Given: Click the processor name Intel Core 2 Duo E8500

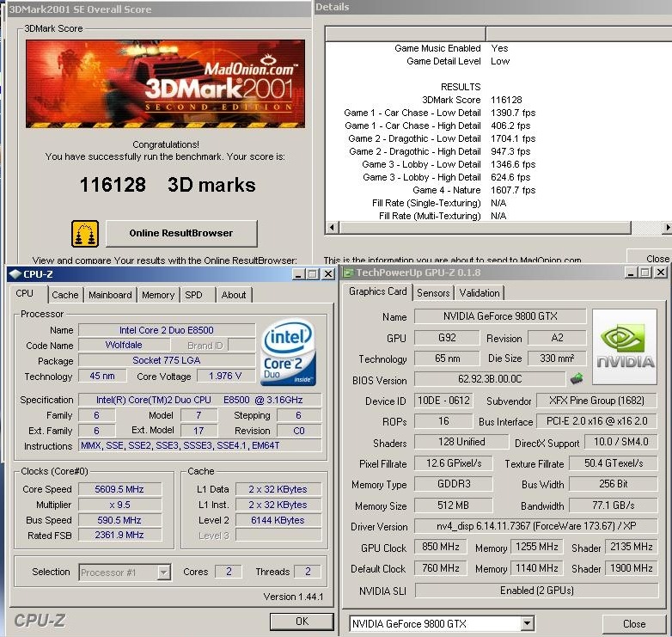Looking at the screenshot, I should coord(167,330).
